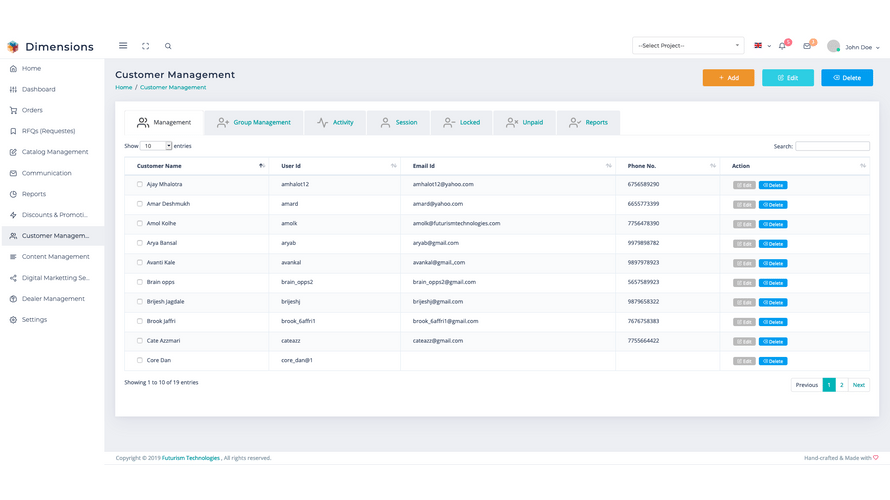Viewport: 890px width, 500px height.
Task: Sort by Customer Name column arrows
Action: (262, 166)
